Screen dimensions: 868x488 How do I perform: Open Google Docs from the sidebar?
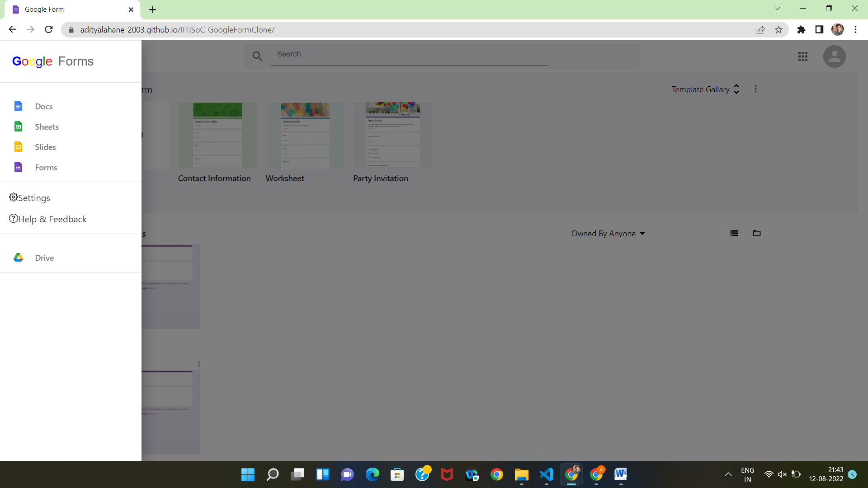pos(43,106)
